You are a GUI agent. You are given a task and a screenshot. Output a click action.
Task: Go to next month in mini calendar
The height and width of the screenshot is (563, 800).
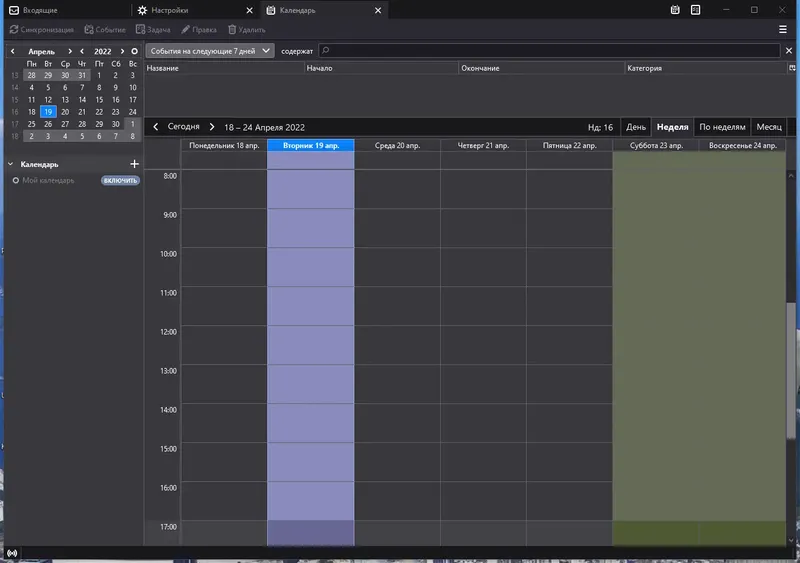(70, 52)
